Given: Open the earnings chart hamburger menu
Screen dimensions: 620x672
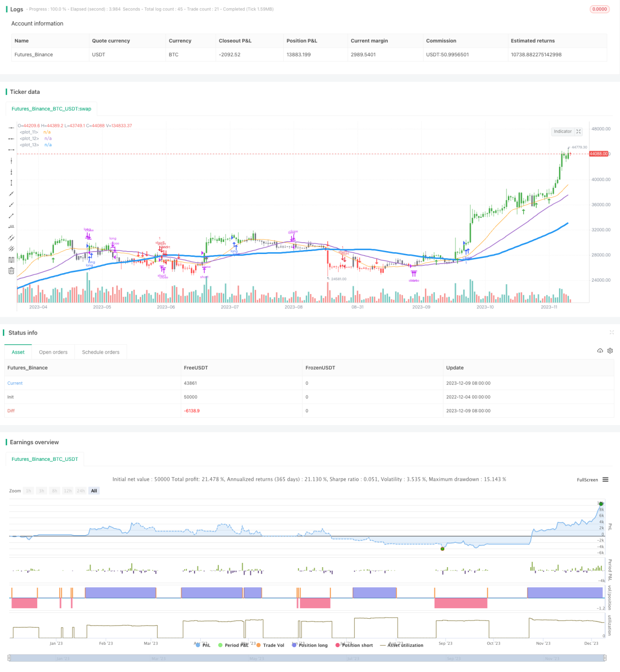Looking at the screenshot, I should (605, 479).
